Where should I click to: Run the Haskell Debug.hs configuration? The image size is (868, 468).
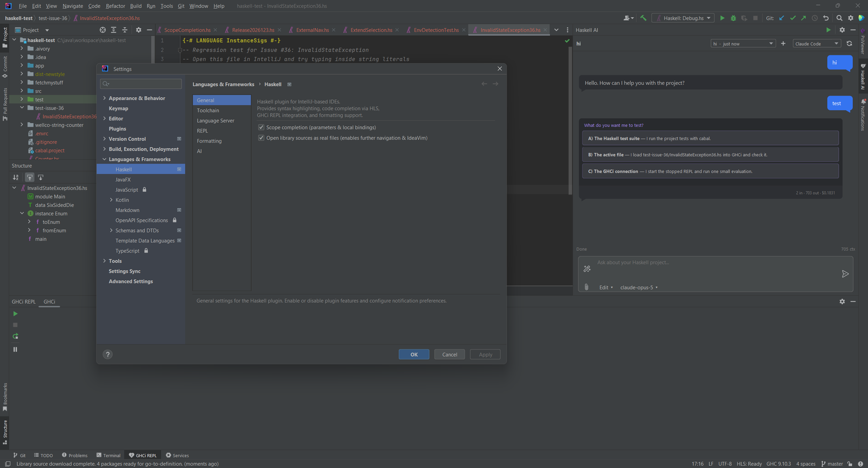(x=722, y=18)
